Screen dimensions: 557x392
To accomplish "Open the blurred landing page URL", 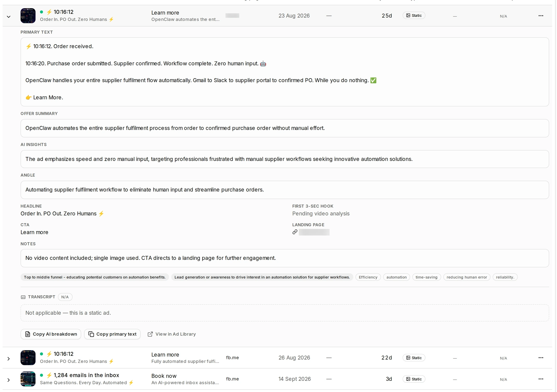I will [x=314, y=232].
